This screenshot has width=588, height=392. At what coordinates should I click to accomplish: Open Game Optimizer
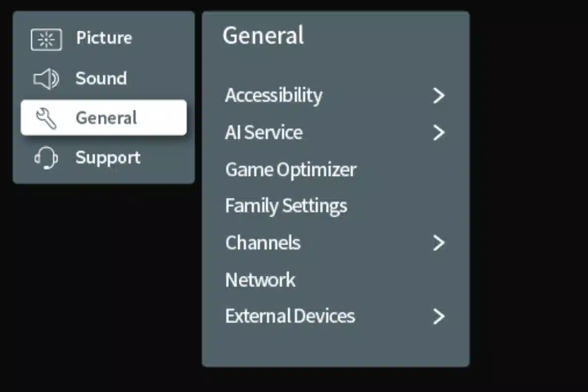[291, 170]
